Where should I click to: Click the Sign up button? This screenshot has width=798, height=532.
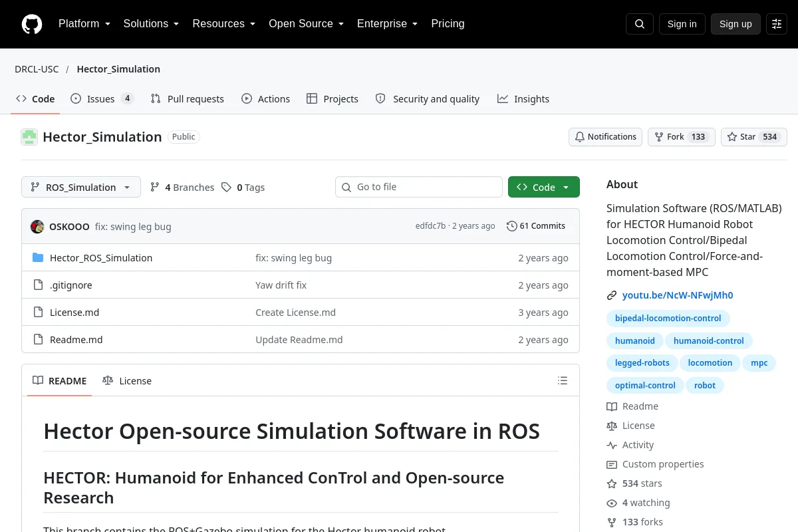click(735, 24)
